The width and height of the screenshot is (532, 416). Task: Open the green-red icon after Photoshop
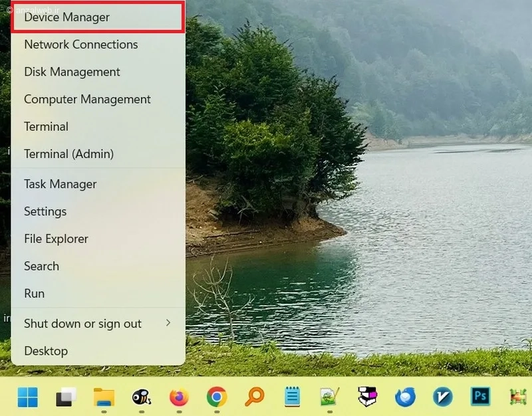pos(518,397)
